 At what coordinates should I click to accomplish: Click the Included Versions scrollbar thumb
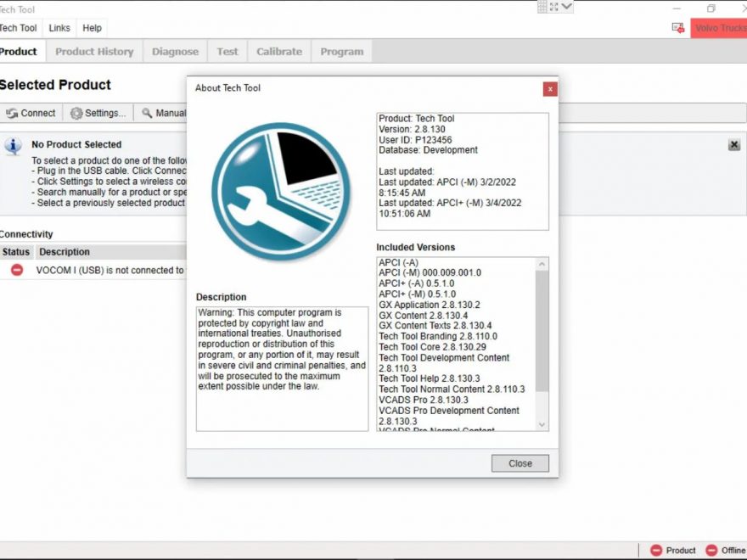tap(542, 331)
